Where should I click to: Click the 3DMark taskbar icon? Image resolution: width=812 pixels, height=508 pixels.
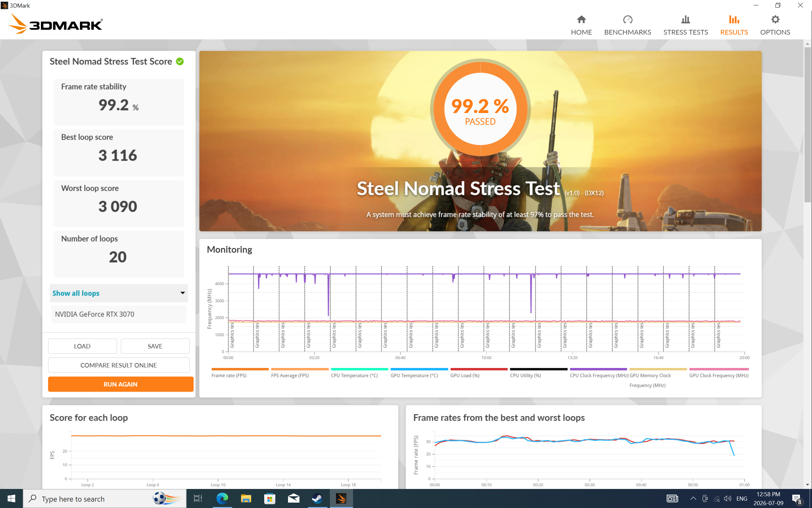pos(341,498)
